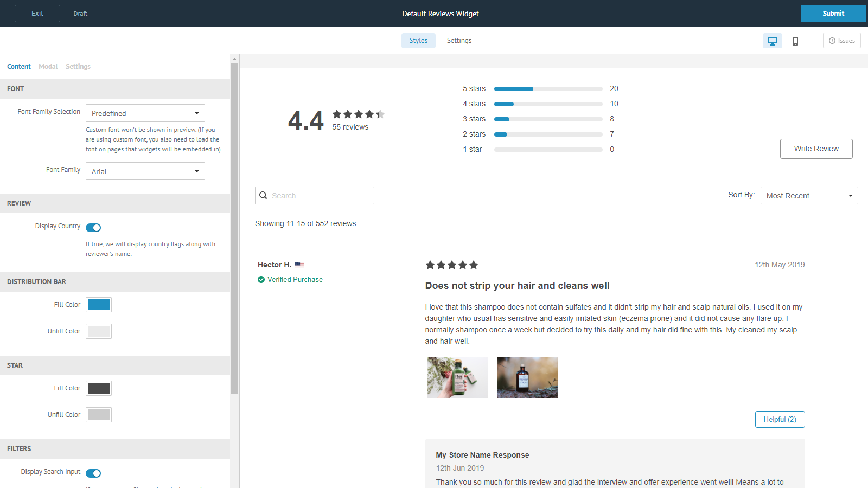The width and height of the screenshot is (868, 488).
Task: Open the green shampoo bottle review photo
Action: click(x=457, y=377)
